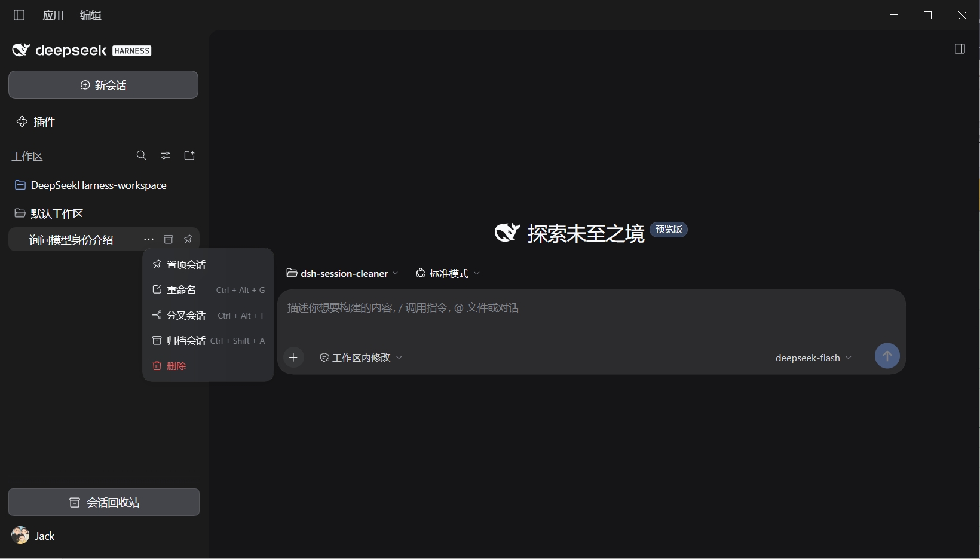
Task: Search sessions in the workspace list
Action: tap(142, 155)
